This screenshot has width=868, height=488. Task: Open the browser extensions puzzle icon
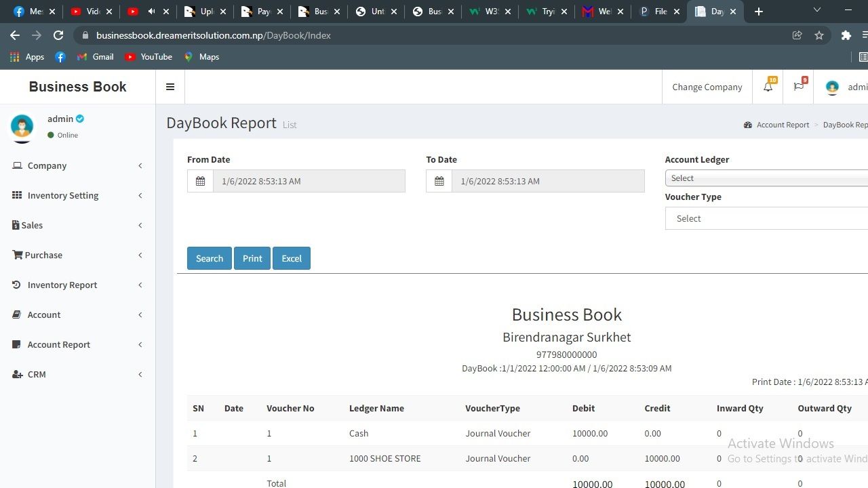tap(846, 35)
